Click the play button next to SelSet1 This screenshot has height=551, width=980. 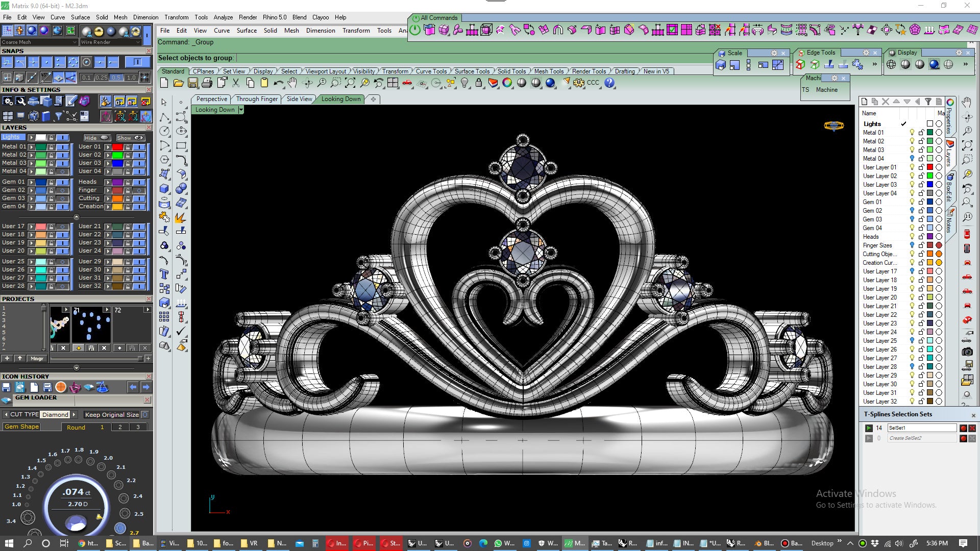point(869,428)
